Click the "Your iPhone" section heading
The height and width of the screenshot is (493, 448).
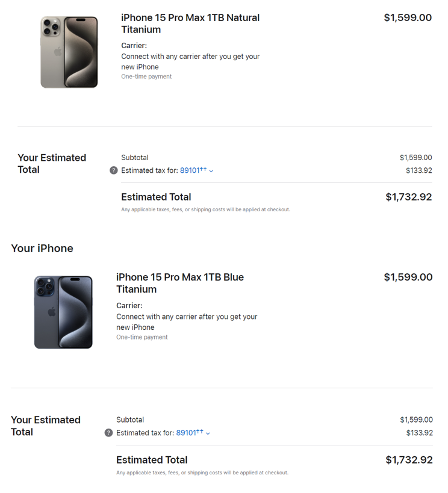(x=42, y=248)
